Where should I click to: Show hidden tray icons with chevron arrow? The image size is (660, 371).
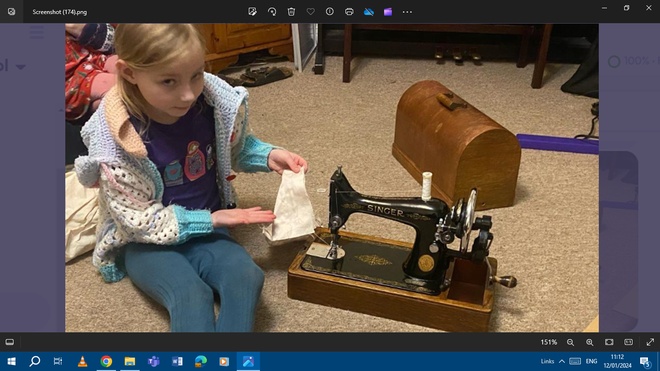click(562, 361)
